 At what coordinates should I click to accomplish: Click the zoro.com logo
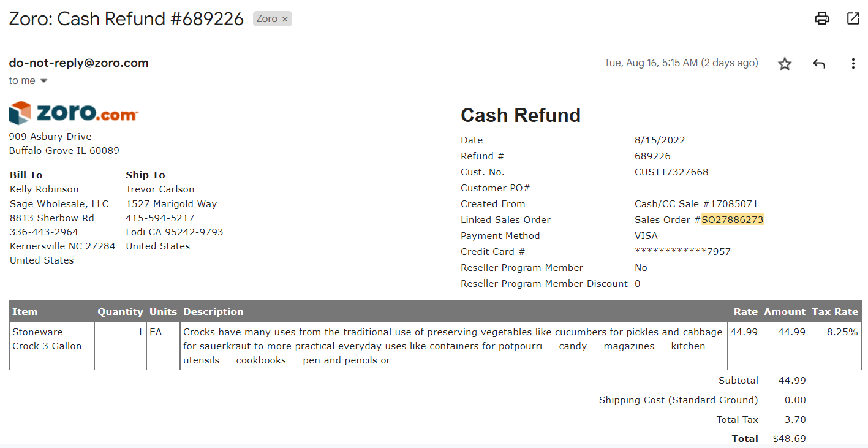(74, 113)
